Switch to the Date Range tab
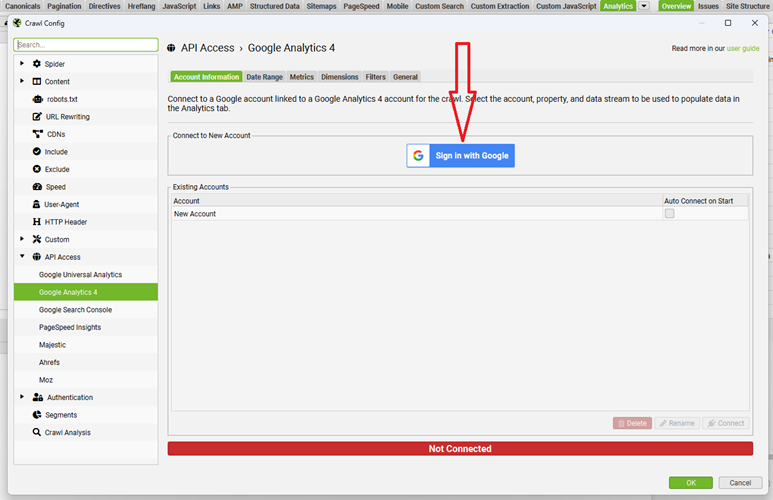The image size is (773, 500). coord(264,77)
